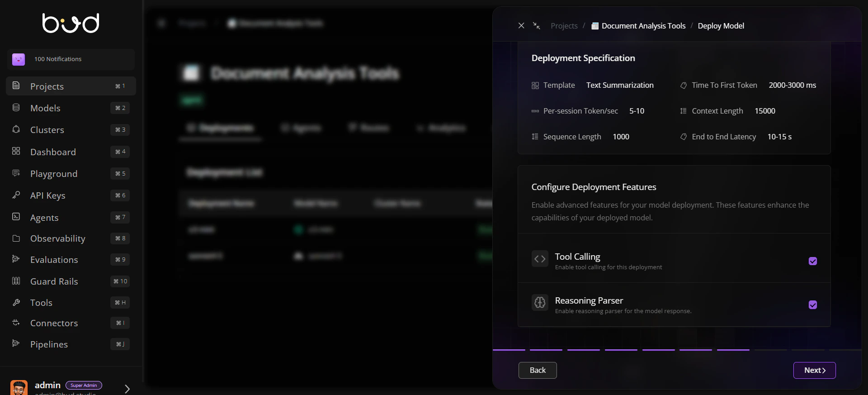Click the purple notifications icon
The height and width of the screenshot is (395, 868).
(19, 59)
